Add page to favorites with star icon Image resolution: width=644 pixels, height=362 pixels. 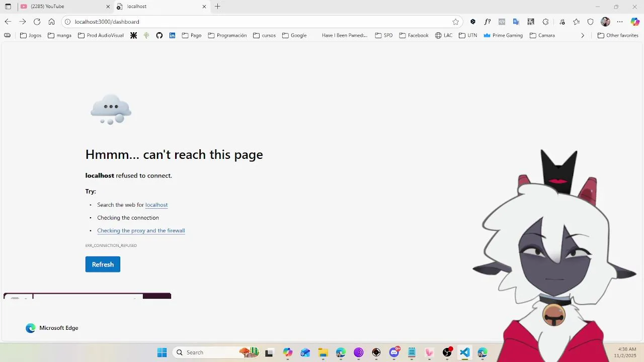click(x=455, y=22)
